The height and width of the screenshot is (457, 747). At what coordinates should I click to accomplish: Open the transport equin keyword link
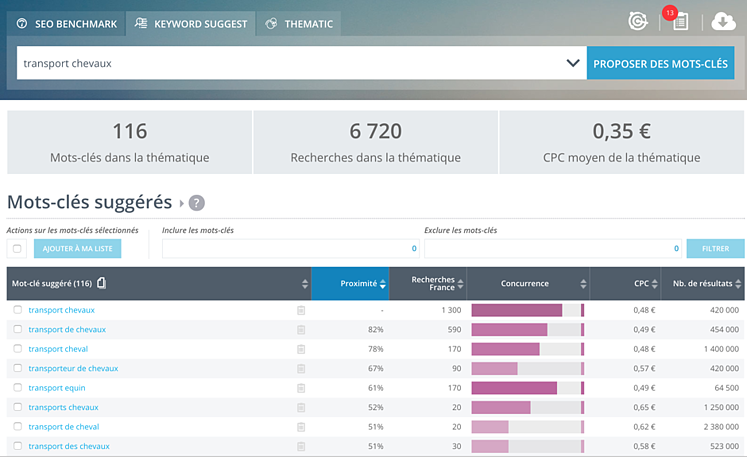[57, 388]
